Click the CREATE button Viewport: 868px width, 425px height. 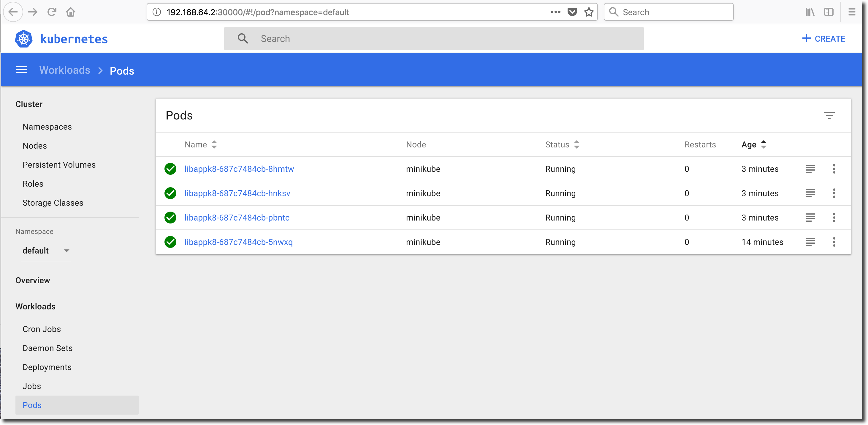point(823,38)
